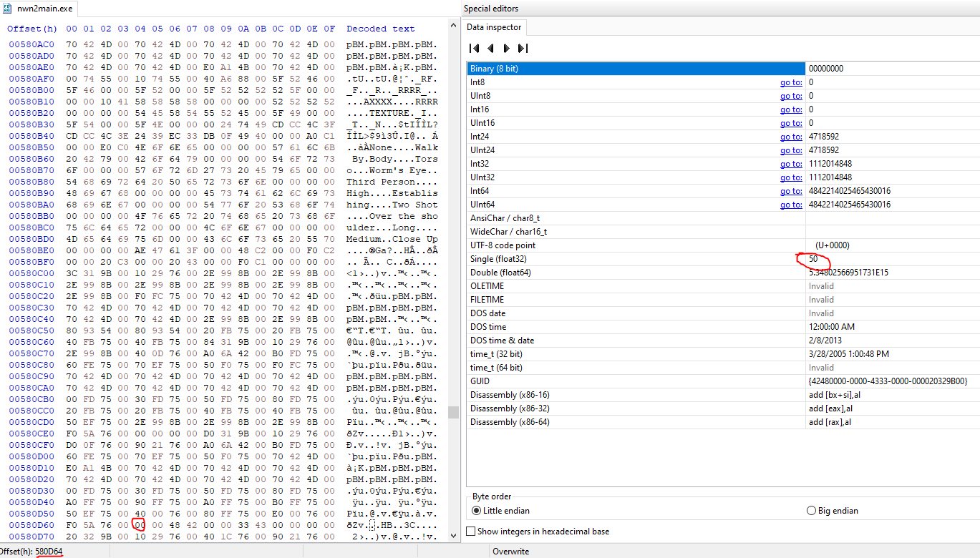Select Big endian byte order

[811, 511]
